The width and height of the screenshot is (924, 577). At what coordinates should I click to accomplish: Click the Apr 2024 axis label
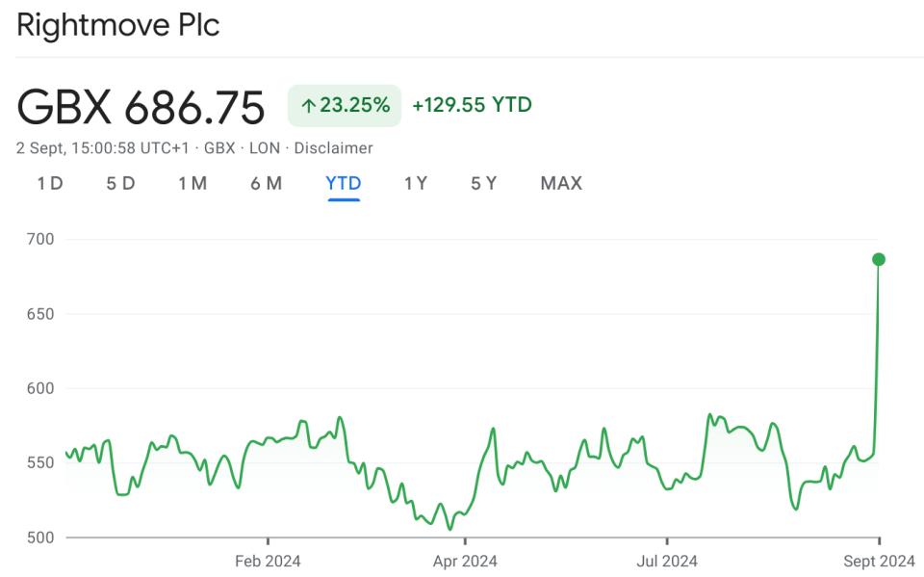pos(465,560)
